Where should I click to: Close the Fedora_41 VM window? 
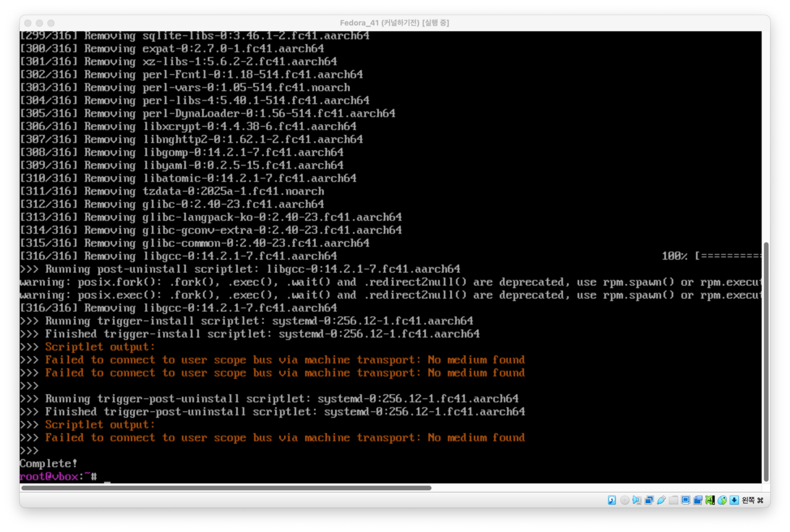pos(28,23)
